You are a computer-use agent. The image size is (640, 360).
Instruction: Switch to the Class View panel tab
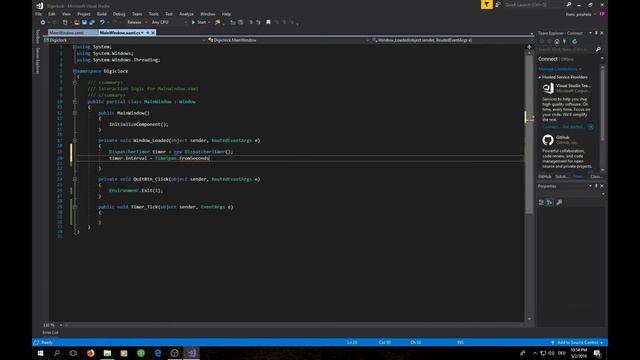(596, 177)
